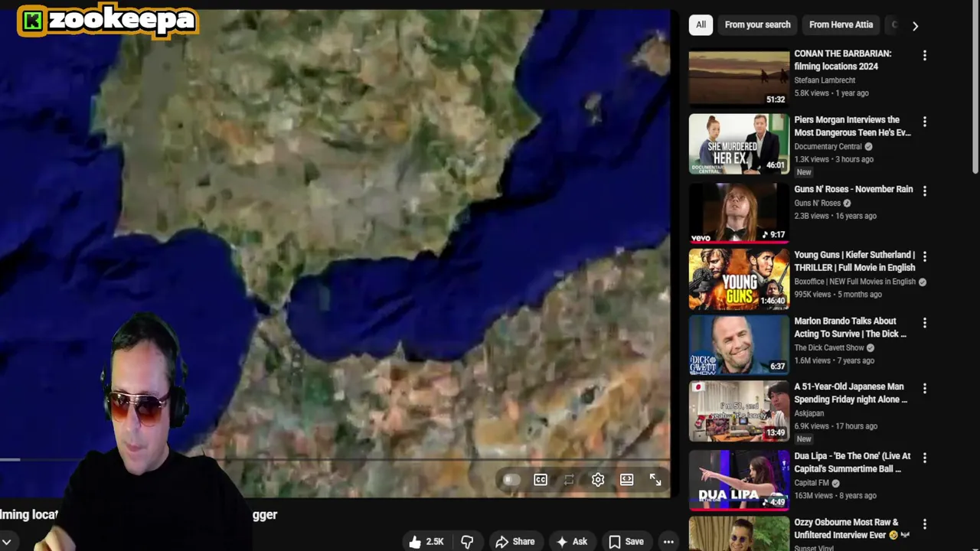
Task: Open title Young Guns | Kiefer Sutherland
Action: (854, 261)
